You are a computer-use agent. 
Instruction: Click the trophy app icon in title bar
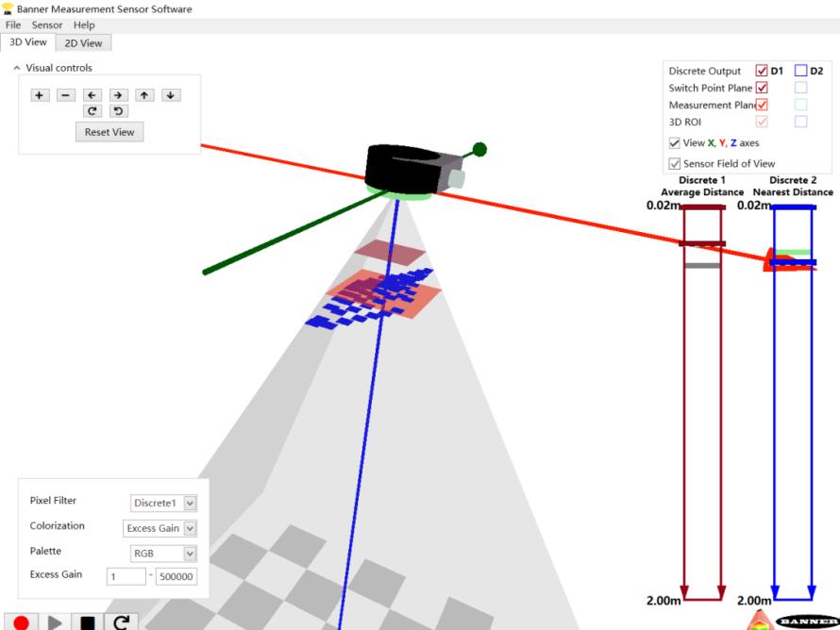tap(8, 8)
